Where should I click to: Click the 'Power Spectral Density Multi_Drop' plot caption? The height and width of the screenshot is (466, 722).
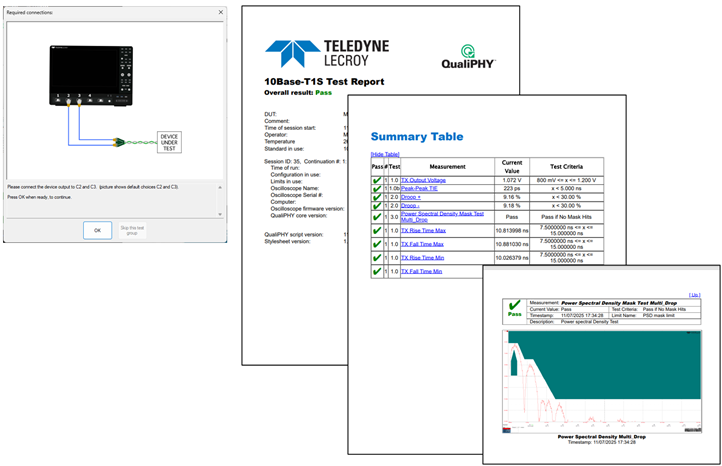[x=601, y=437]
